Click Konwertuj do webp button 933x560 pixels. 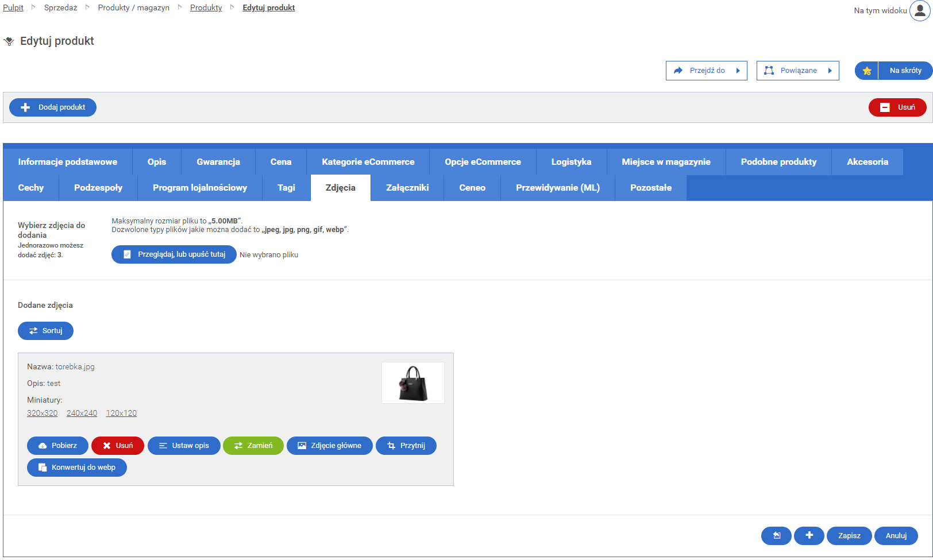coord(77,468)
